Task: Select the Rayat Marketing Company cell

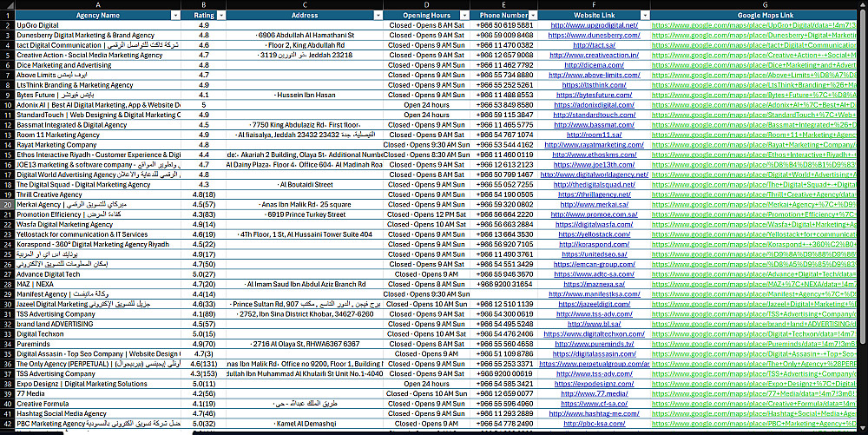Action: (98, 145)
